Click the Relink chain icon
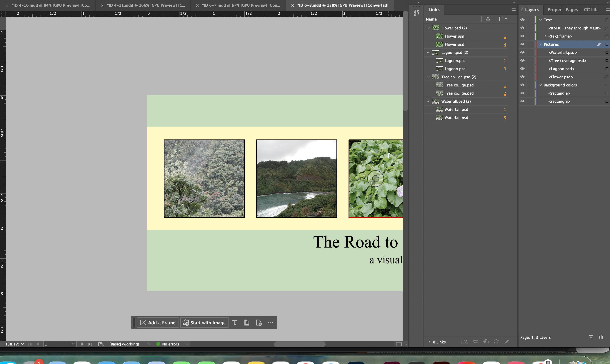610x364 pixels. pyautogui.click(x=475, y=341)
